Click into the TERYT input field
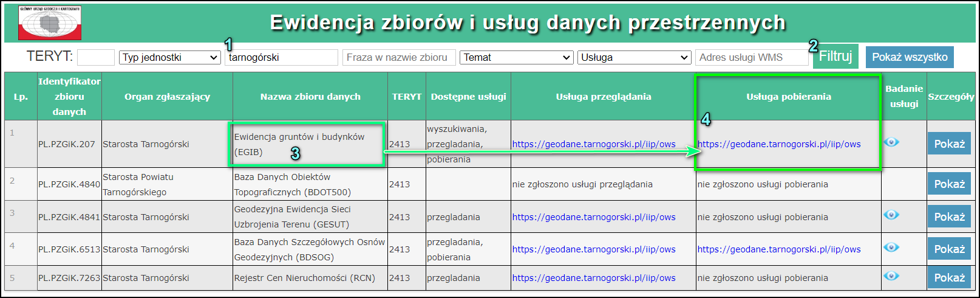Image resolution: width=980 pixels, height=298 pixels. (x=96, y=57)
